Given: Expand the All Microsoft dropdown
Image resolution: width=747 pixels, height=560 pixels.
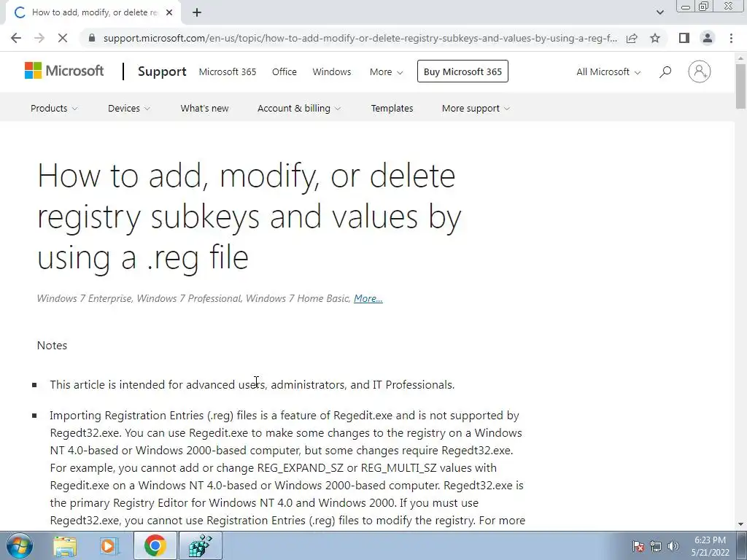Looking at the screenshot, I should pos(608,71).
